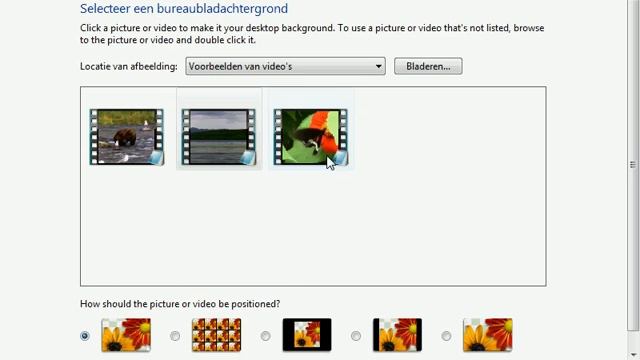Click the Bladeren... button
The height and width of the screenshot is (360, 640).
tap(428, 66)
